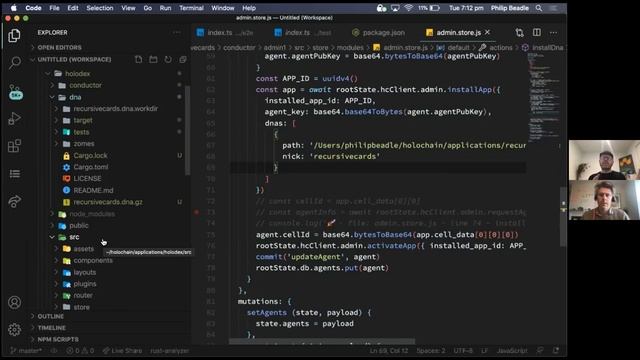Screen dimensions: 640x360
Task: Open the Run menu
Action: [x=165, y=8]
